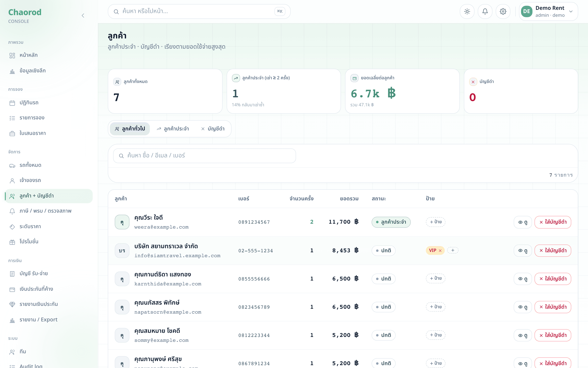Select บัญชีดำ tab
The image size is (588, 368).
click(213, 129)
